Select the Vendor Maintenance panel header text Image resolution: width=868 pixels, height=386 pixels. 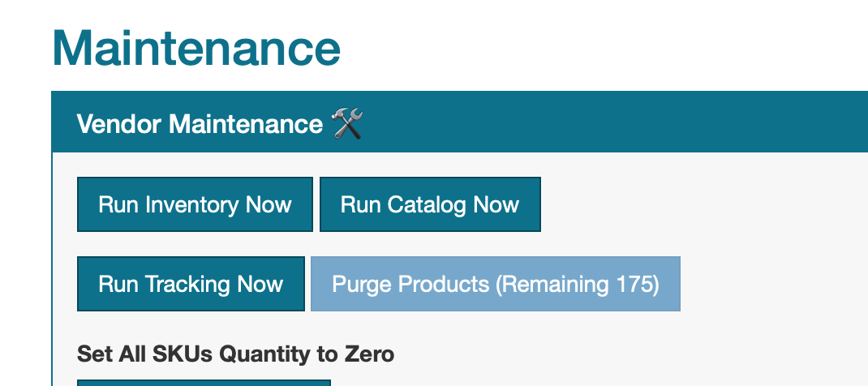[200, 124]
